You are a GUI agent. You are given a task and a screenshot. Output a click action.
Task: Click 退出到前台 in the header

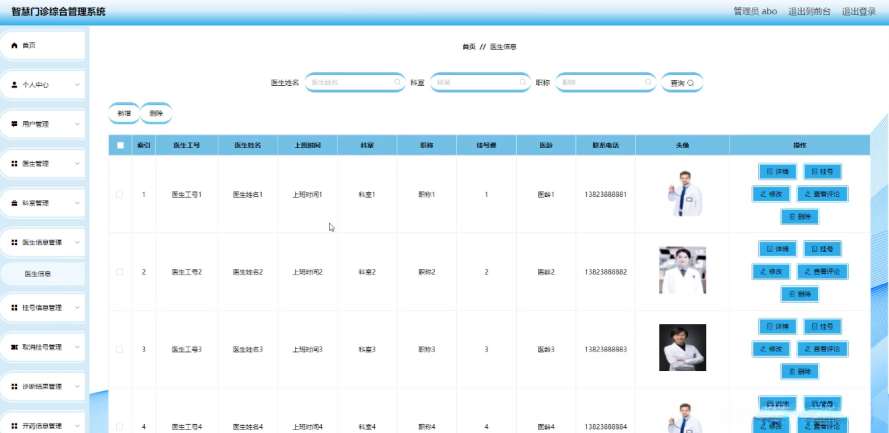click(809, 11)
